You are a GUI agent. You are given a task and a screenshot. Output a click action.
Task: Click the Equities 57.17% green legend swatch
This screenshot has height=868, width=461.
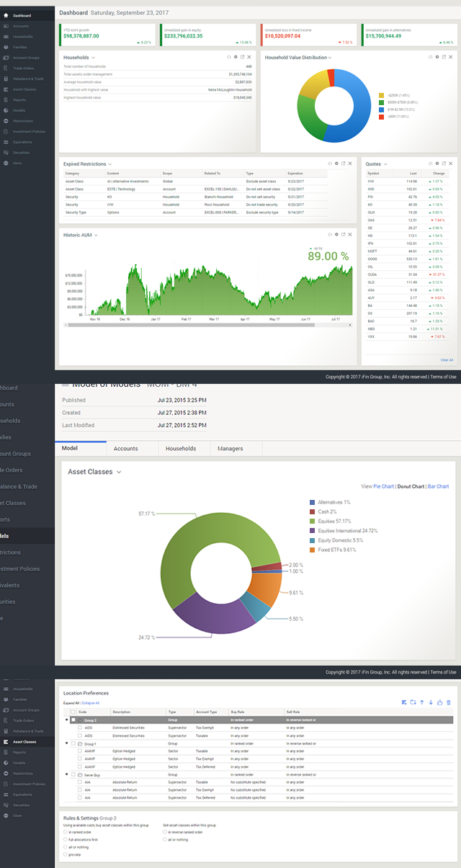(x=312, y=521)
